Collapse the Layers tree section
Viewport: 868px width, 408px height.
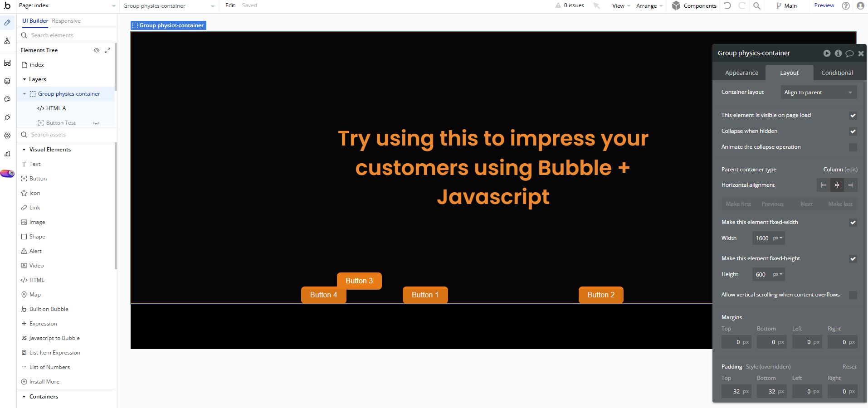coord(24,79)
